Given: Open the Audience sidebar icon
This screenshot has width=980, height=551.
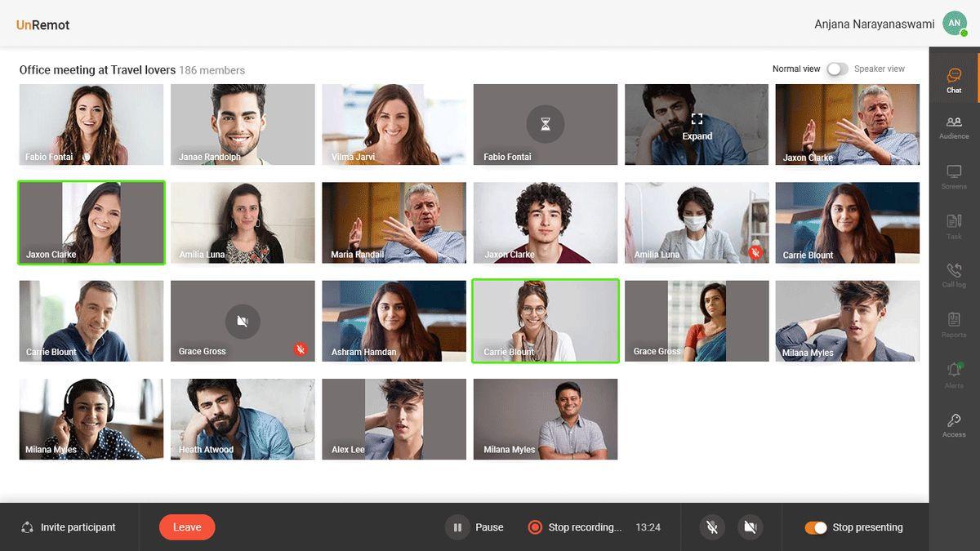Looking at the screenshot, I should coord(954,127).
